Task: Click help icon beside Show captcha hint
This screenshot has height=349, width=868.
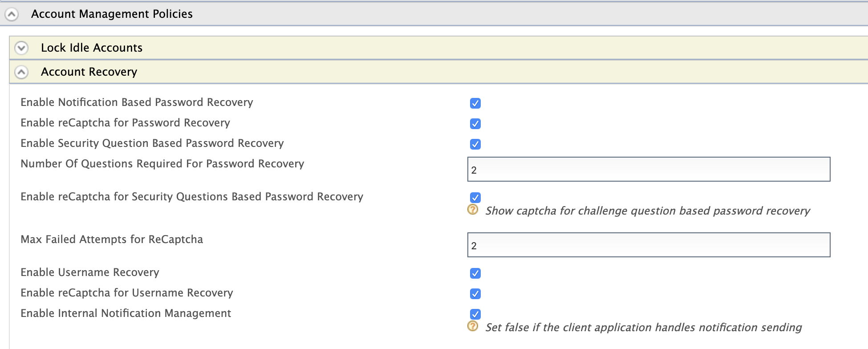Action: pos(473,210)
